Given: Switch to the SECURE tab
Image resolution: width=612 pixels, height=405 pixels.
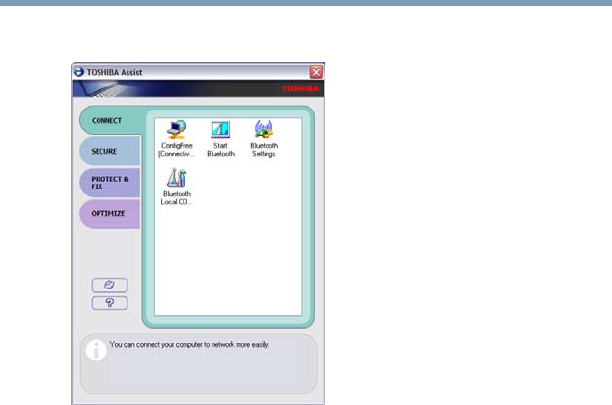Looking at the screenshot, I should [x=110, y=151].
